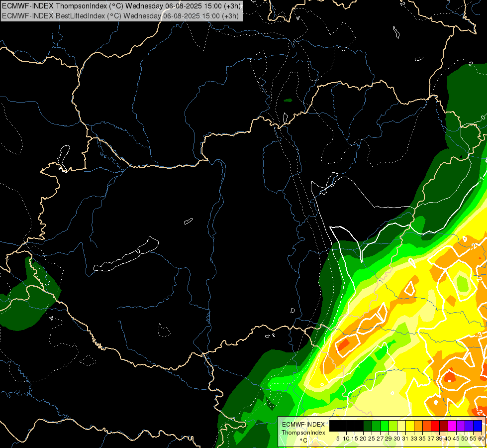Click the legend tick label 33

[414, 439]
